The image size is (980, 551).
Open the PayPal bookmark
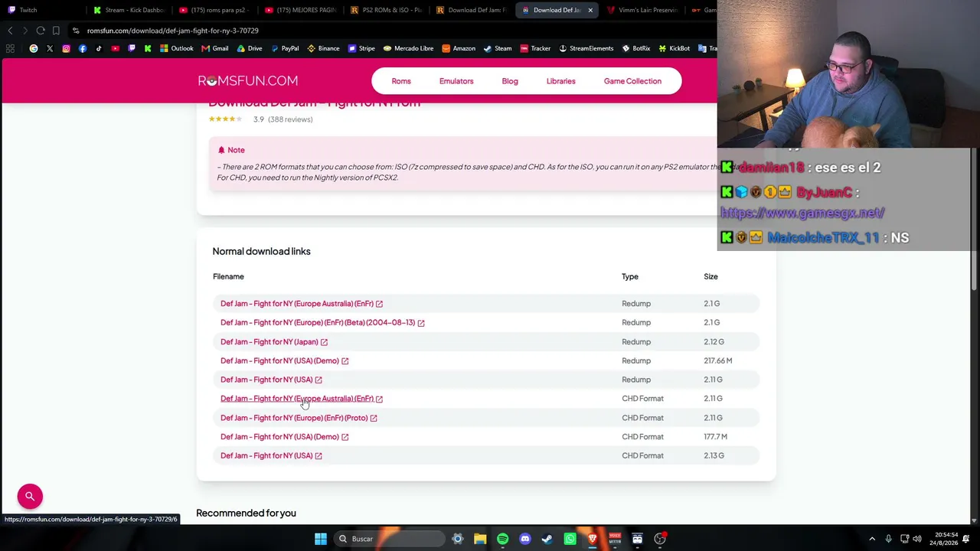(285, 48)
